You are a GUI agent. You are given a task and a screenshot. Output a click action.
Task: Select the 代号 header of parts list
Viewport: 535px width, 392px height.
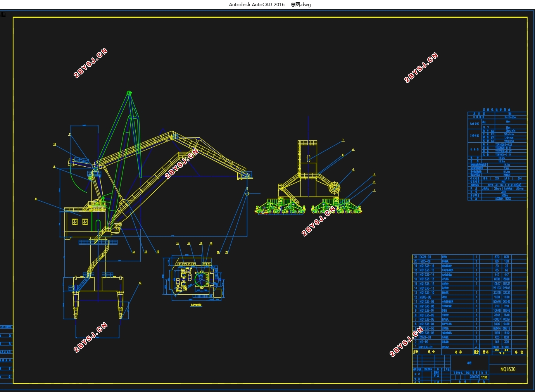click(431, 352)
